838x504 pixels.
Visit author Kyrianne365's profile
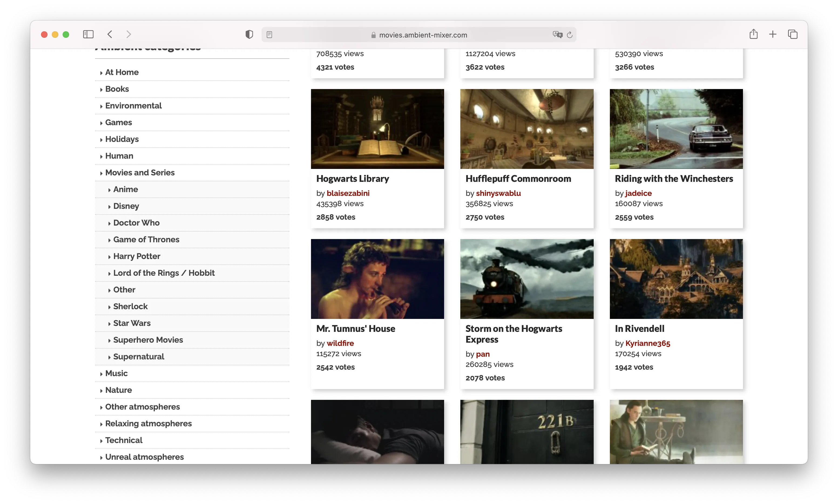[647, 343]
